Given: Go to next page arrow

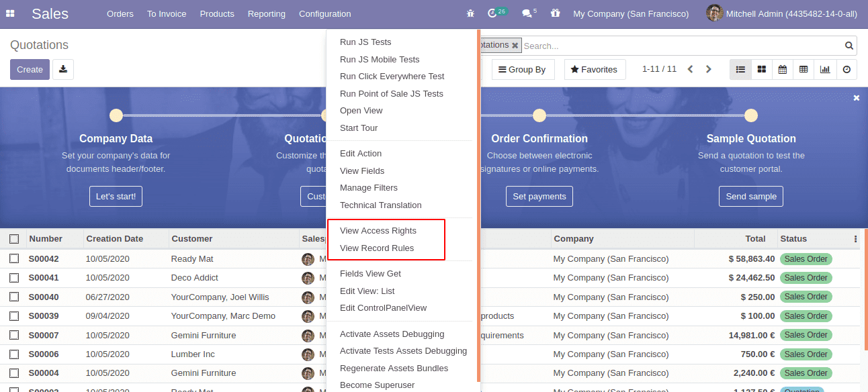Looking at the screenshot, I should [708, 69].
